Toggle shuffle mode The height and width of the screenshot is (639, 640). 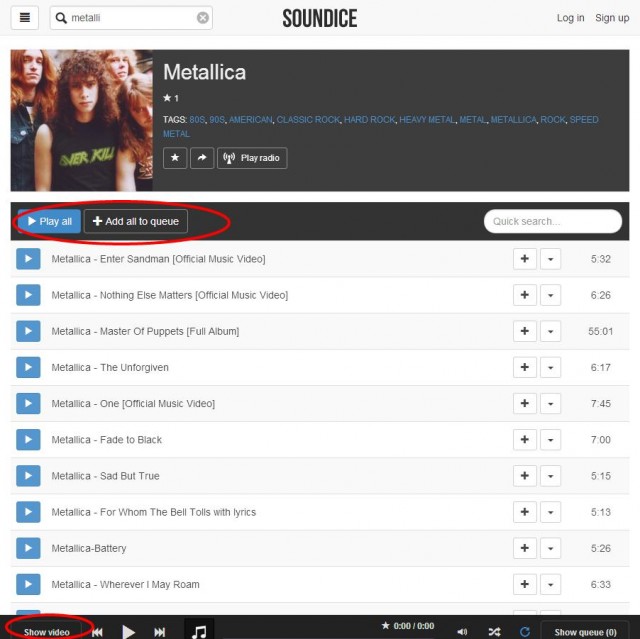(494, 632)
